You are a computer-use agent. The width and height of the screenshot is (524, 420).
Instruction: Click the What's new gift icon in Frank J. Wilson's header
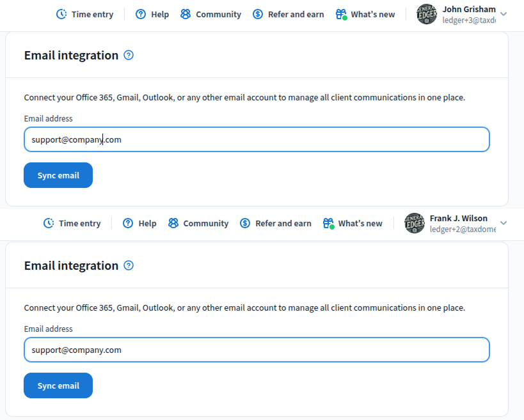coord(328,223)
